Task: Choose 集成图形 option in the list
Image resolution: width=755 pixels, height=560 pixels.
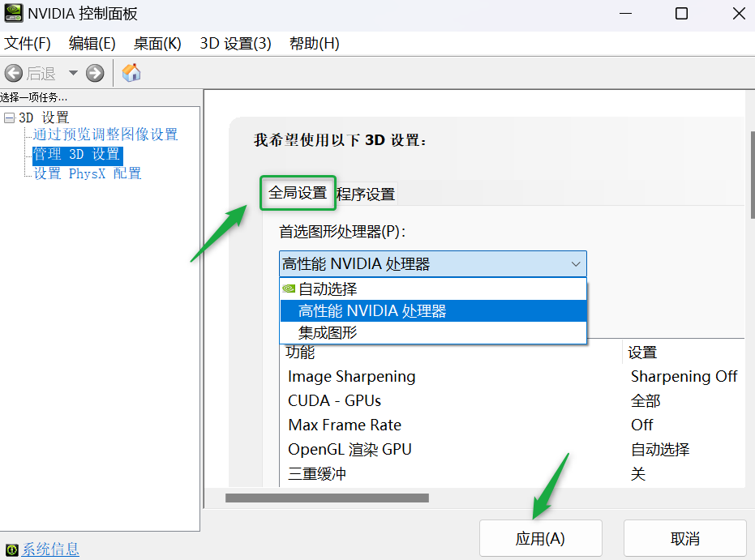Action: (x=328, y=333)
